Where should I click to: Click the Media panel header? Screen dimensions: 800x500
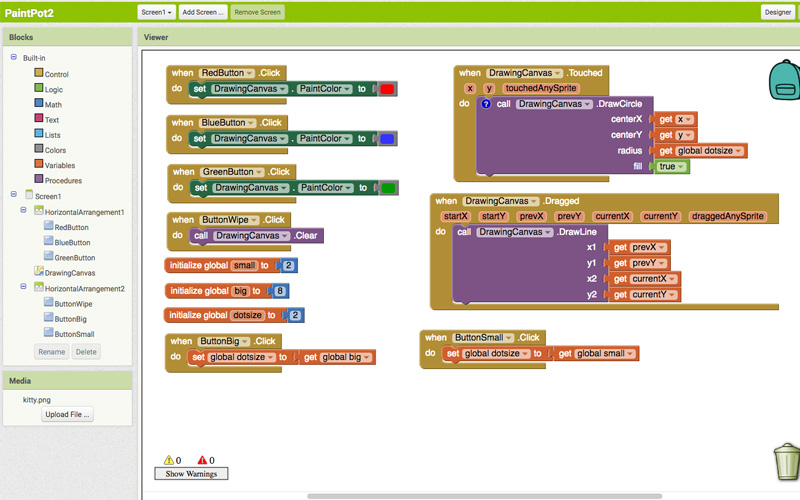67,381
